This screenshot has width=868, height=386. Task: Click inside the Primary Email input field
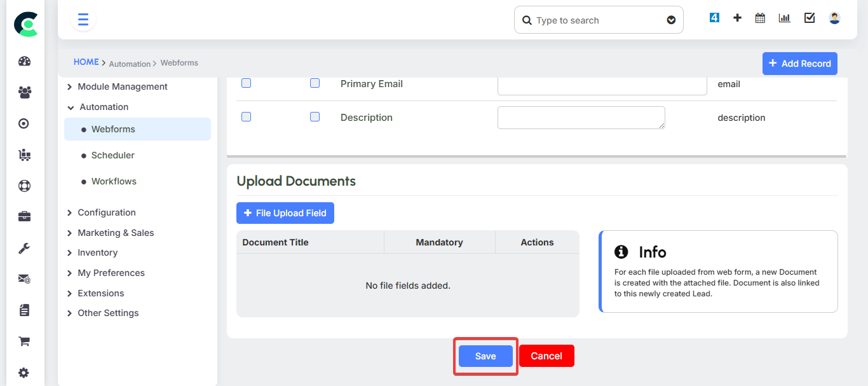coord(601,85)
